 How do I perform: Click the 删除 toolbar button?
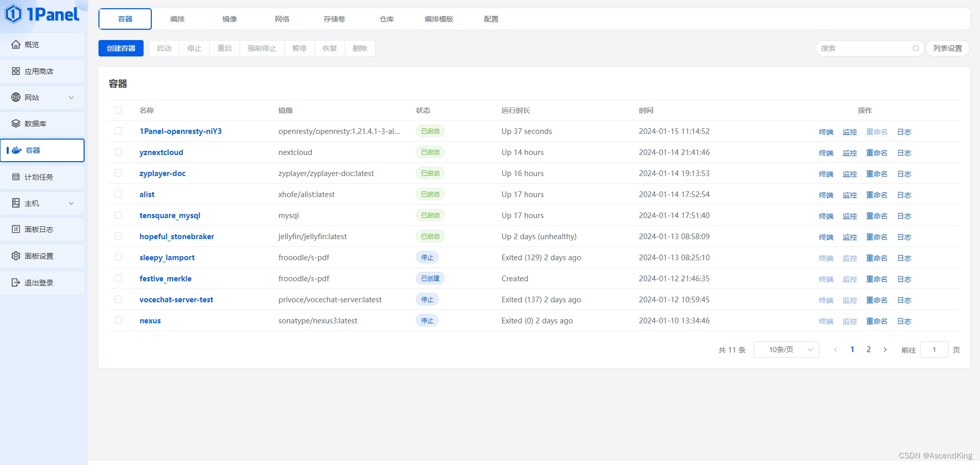(x=360, y=48)
